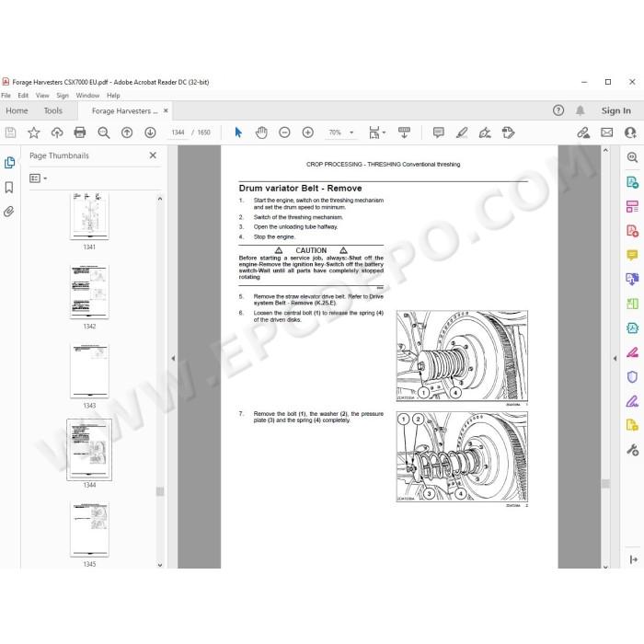Go to previous page arrow icon

127,132
